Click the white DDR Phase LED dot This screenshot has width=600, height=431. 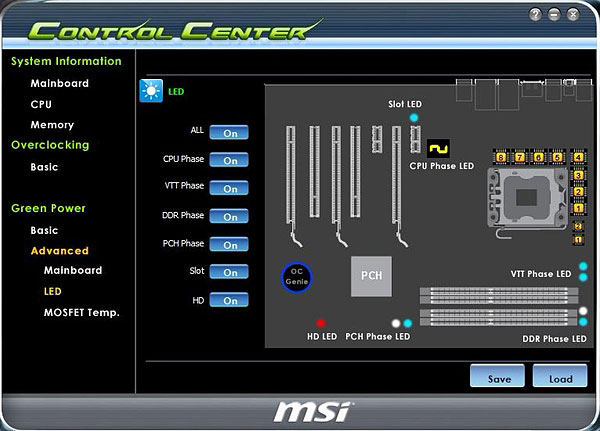(x=583, y=310)
